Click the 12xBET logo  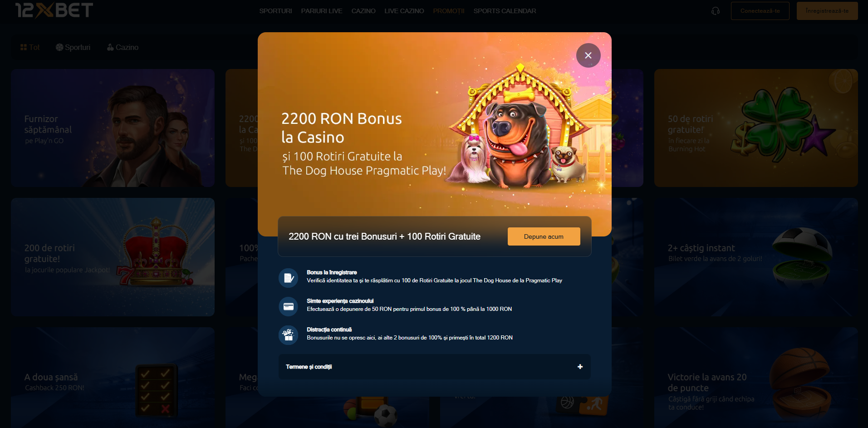(54, 10)
